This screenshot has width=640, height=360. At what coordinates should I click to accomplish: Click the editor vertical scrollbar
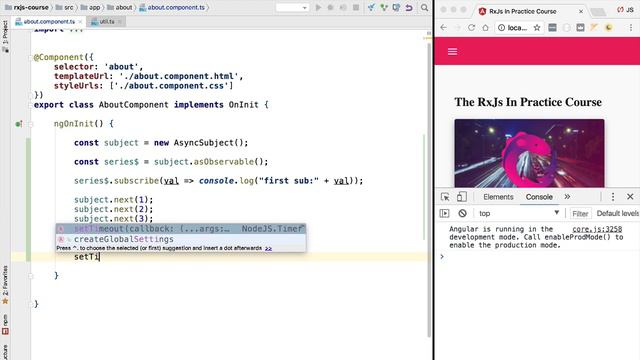point(429,190)
